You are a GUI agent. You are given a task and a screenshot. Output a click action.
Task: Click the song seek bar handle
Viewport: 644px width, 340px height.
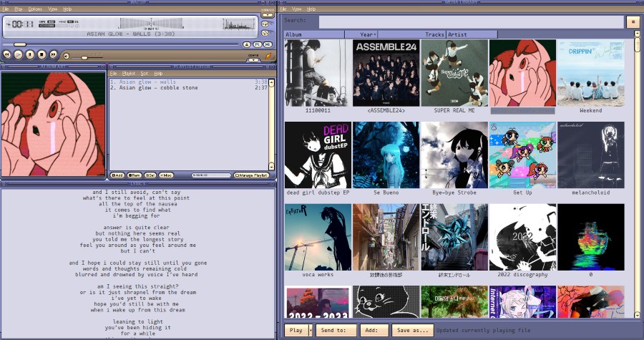[20, 44]
